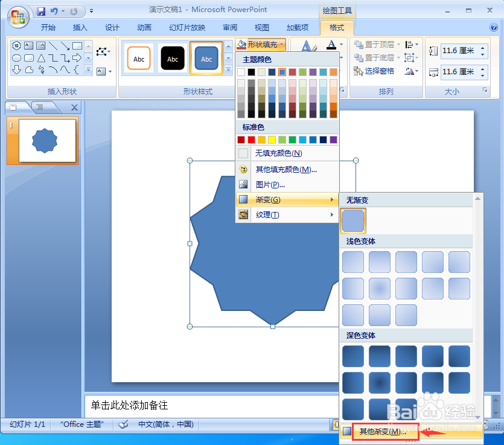The height and width of the screenshot is (445, 504).
Task: Pick the purple standard color swatch
Action: pos(333,139)
